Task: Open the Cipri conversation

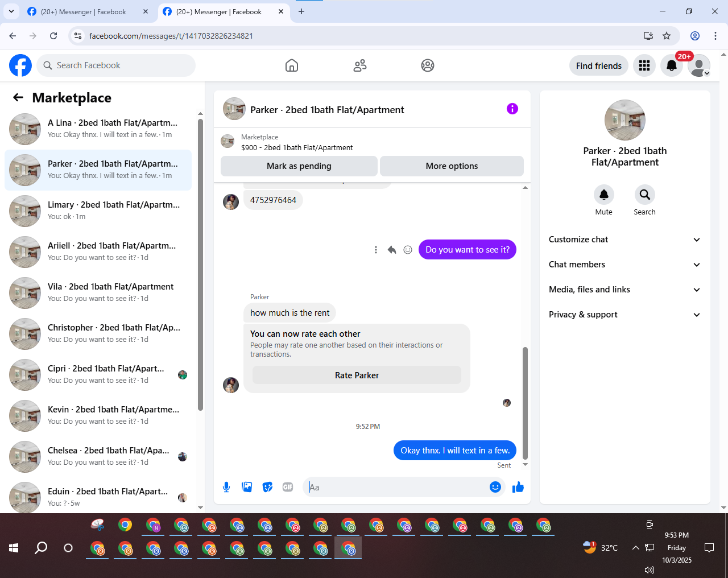Action: point(98,375)
